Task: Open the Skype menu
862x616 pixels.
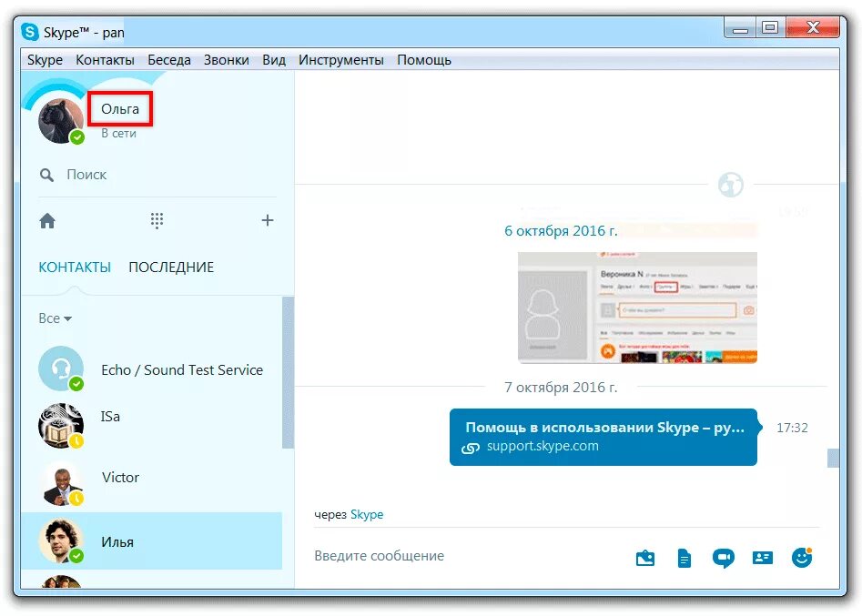Action: click(x=45, y=60)
